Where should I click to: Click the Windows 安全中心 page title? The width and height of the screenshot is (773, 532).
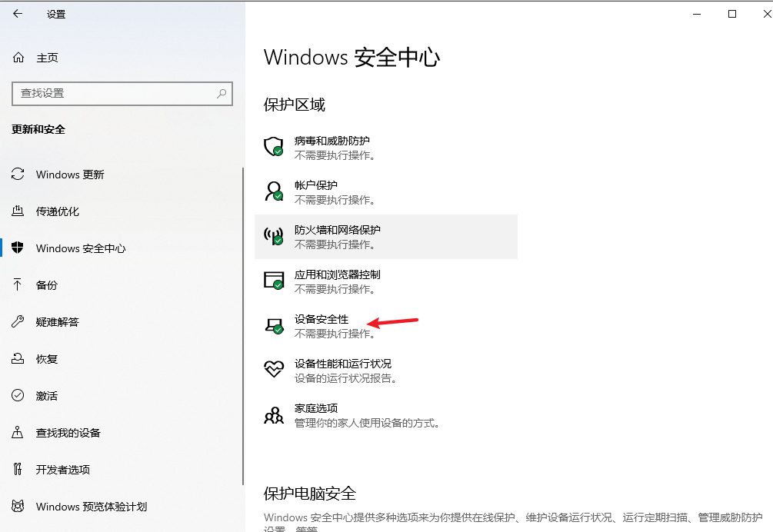pyautogui.click(x=352, y=57)
